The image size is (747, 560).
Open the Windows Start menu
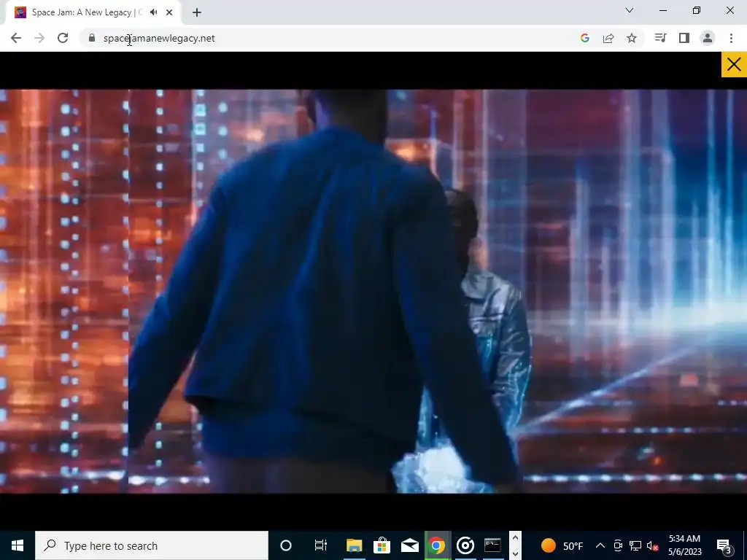(18, 545)
